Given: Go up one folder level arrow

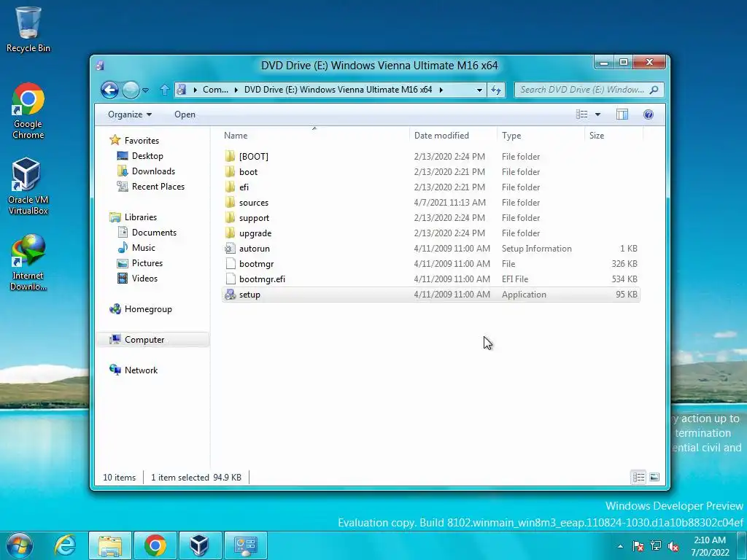Looking at the screenshot, I should click(x=164, y=90).
